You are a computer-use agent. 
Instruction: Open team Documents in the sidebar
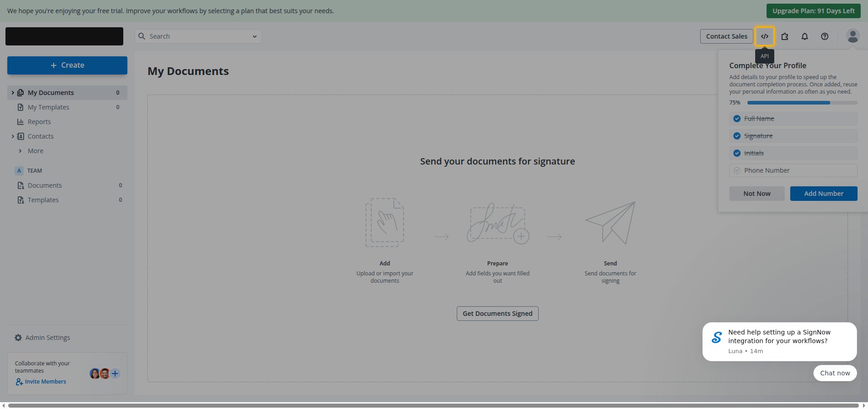67,185
